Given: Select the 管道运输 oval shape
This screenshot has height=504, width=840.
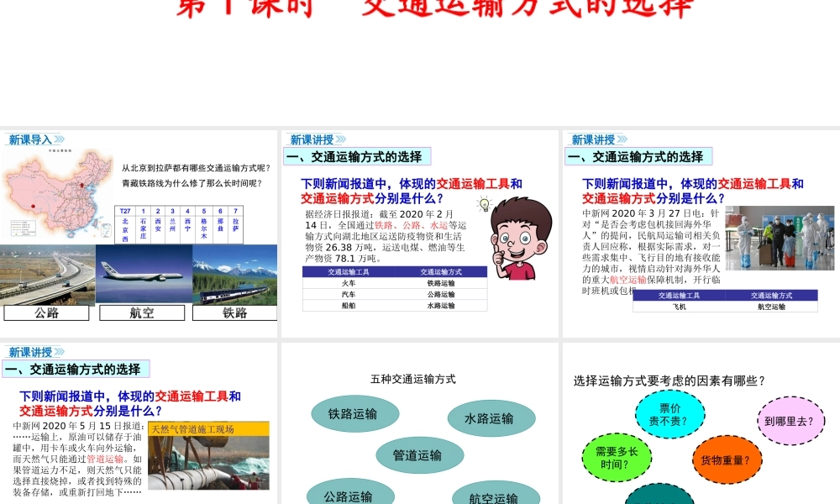Looking at the screenshot, I should click(420, 455).
